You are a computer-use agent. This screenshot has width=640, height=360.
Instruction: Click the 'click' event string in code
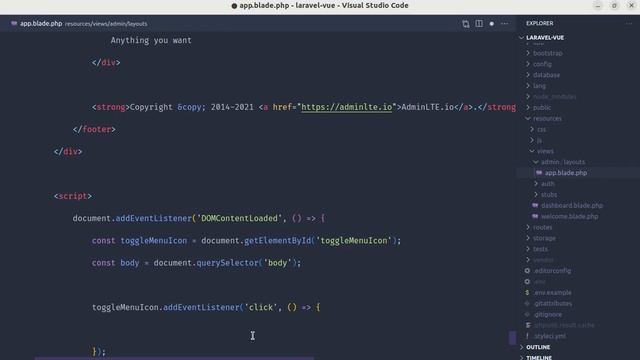tap(260, 307)
